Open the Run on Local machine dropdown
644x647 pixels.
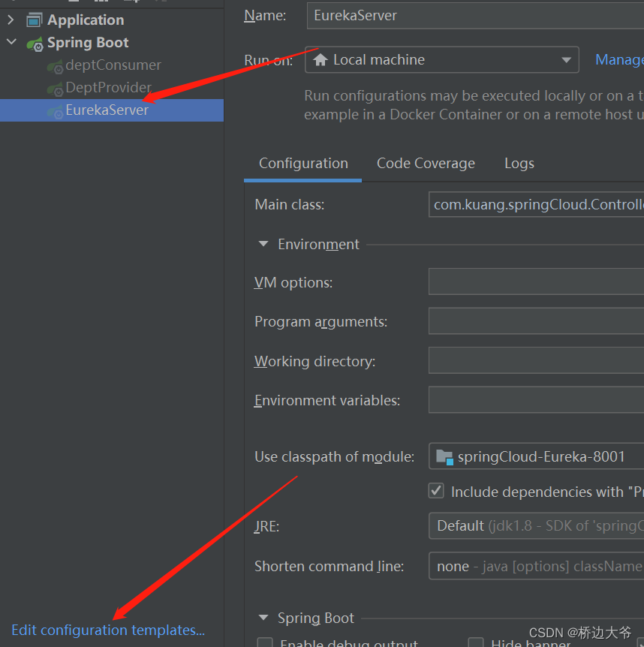click(442, 60)
